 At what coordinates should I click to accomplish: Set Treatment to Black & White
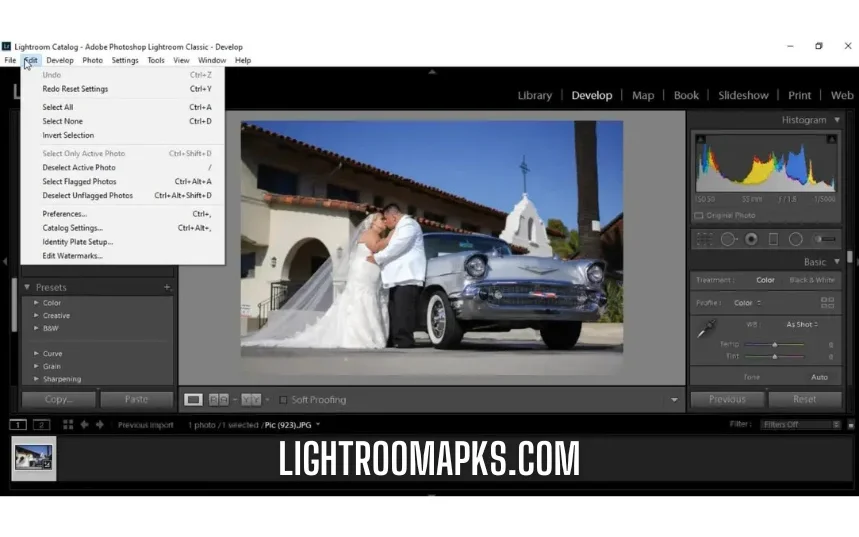click(x=812, y=280)
